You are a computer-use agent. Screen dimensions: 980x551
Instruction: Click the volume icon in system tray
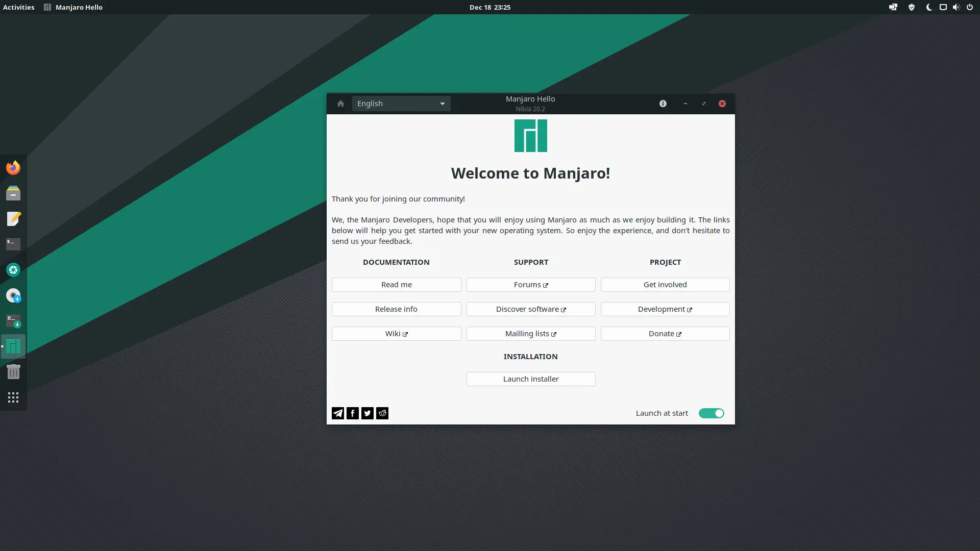[x=957, y=7]
